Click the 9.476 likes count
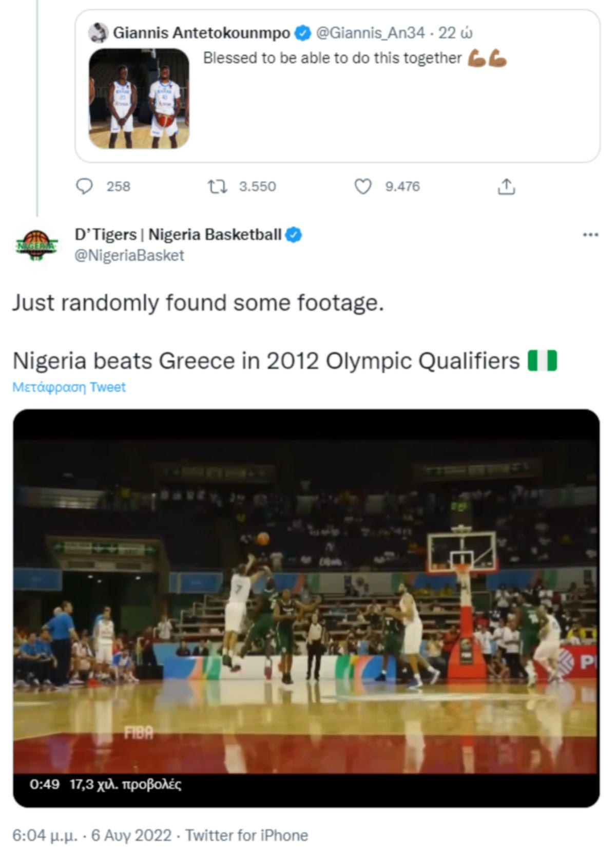616x853 pixels. (x=402, y=186)
